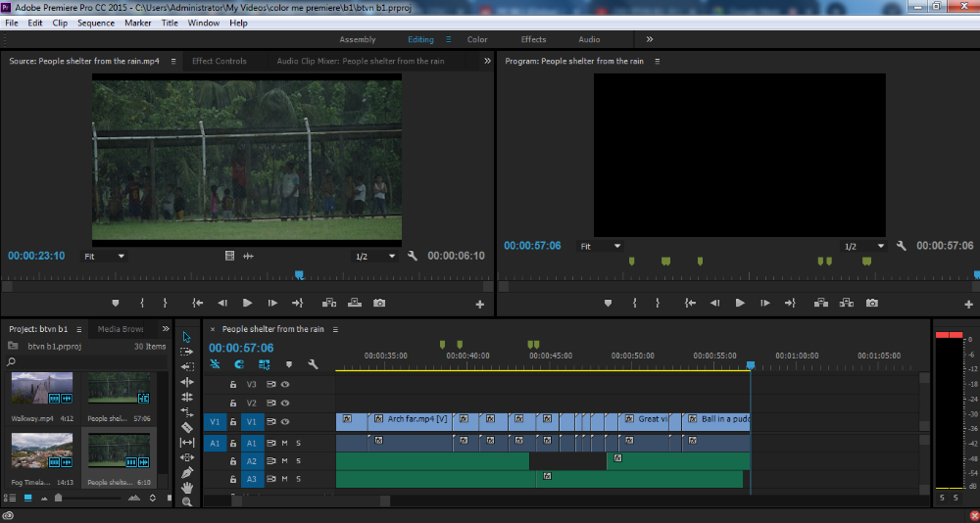Switch to the Color workspace
The width and height of the screenshot is (980, 523).
tap(477, 39)
